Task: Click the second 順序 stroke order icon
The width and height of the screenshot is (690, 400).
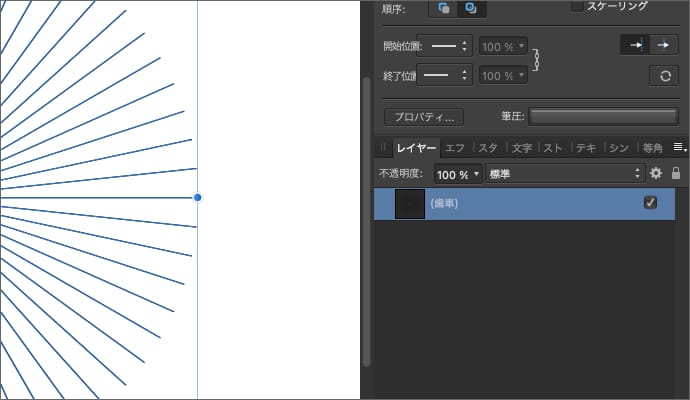Action: (471, 8)
